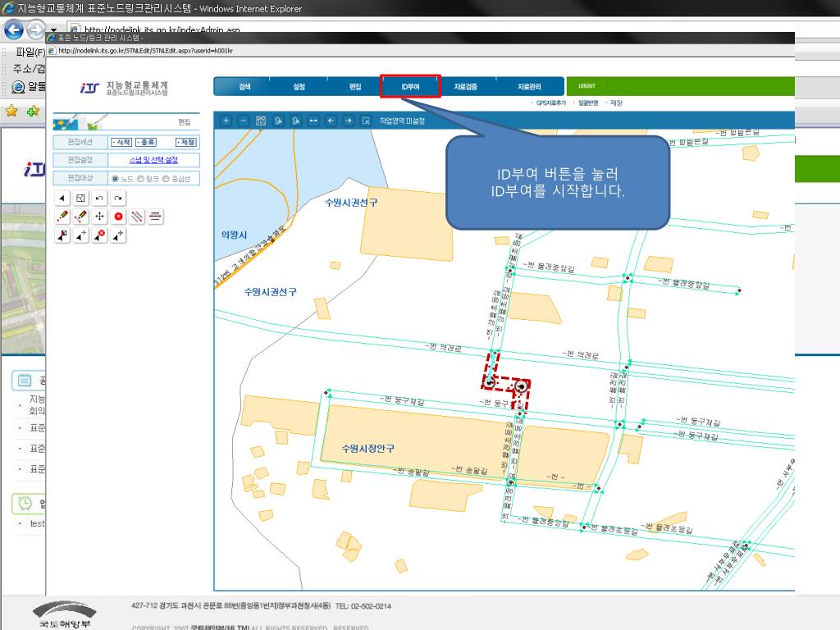Click the ITS 지능형교통체계 logo
Viewport: 840px width, 630px height.
(x=124, y=88)
